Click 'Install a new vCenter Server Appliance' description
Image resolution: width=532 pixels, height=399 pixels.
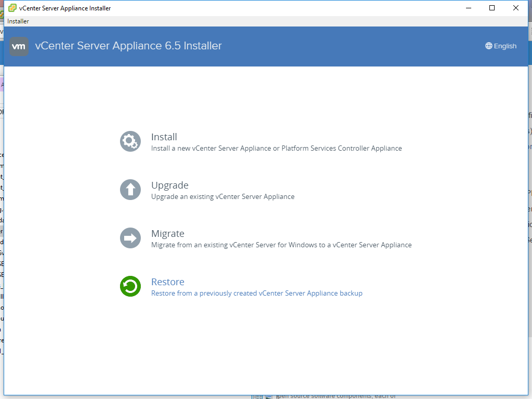click(x=276, y=148)
